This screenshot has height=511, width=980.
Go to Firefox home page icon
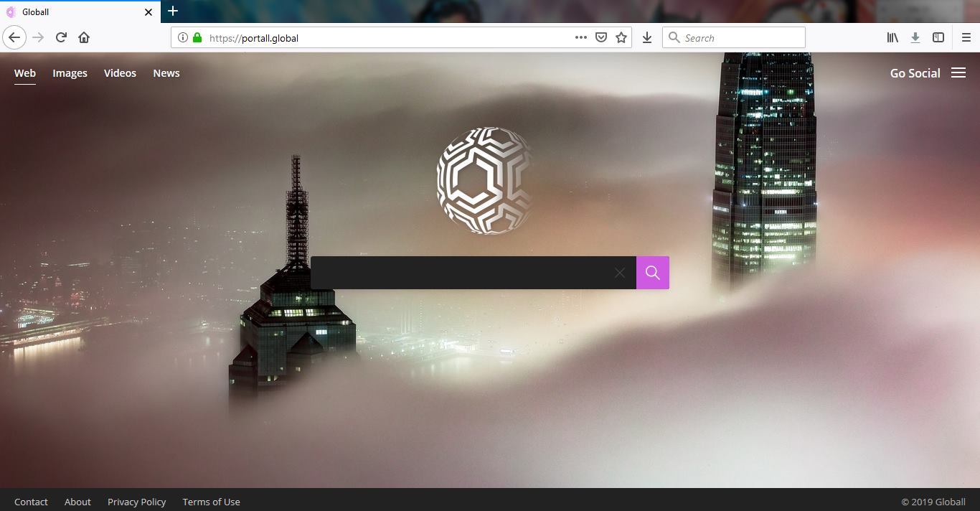(x=84, y=37)
